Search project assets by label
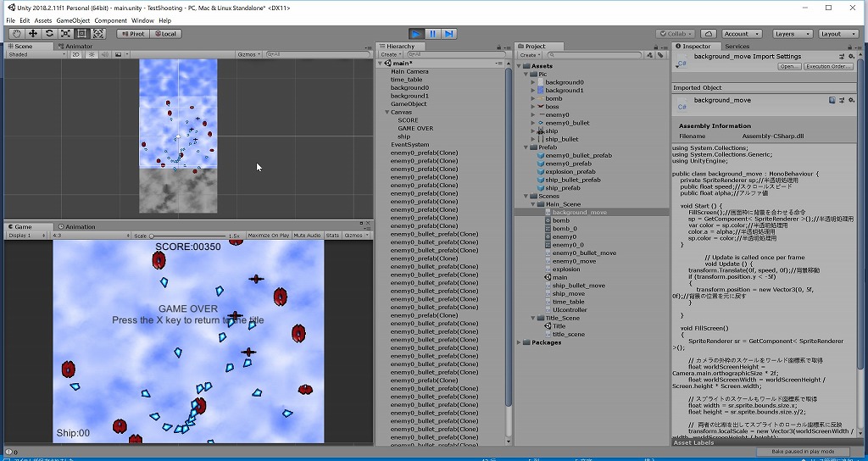 (660, 55)
